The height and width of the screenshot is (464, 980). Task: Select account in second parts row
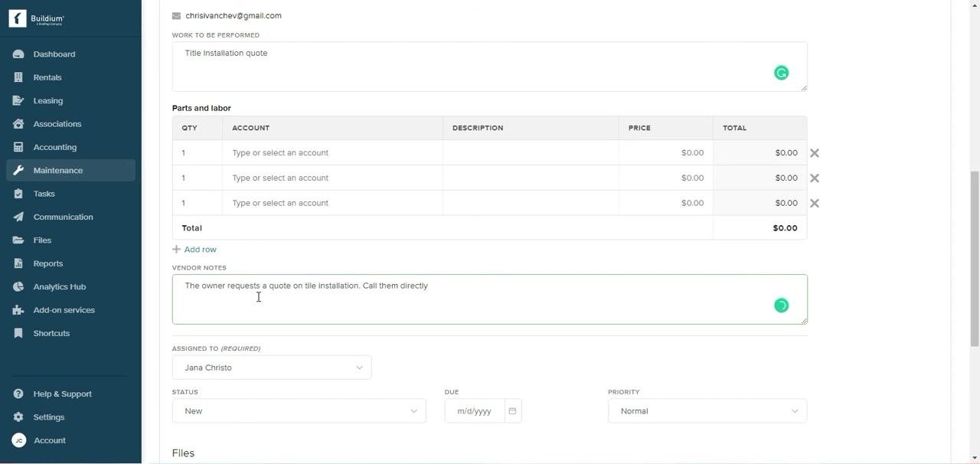click(x=332, y=178)
